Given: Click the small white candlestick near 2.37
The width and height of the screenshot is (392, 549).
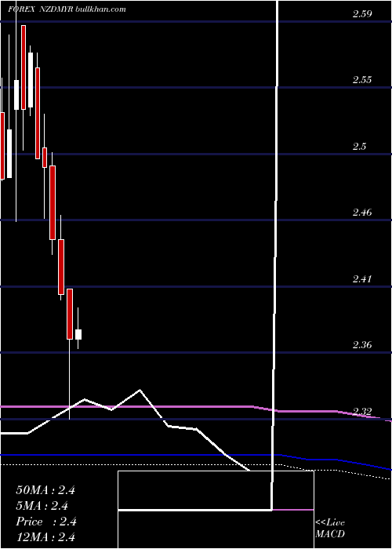Looking at the screenshot, I should point(78,334).
